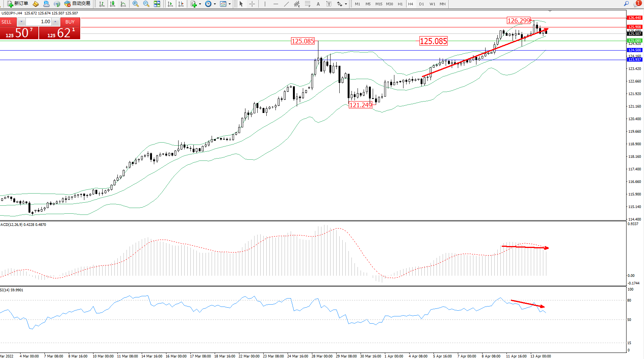Zoom in on the chart
This screenshot has width=644, height=359.
click(135, 4)
